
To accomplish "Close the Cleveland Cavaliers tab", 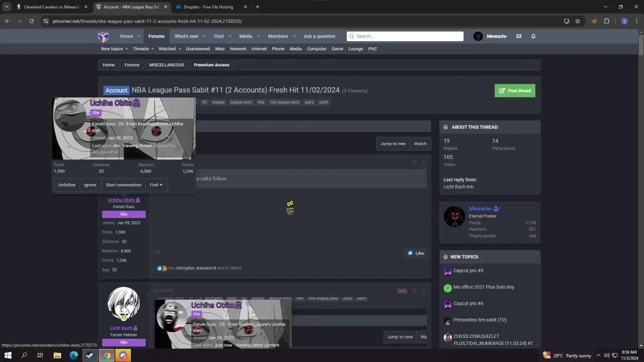I will [86, 7].
